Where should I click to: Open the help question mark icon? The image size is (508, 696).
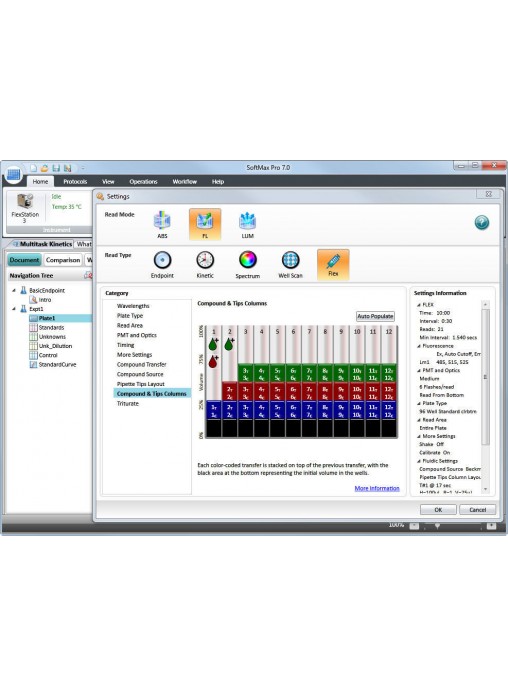tap(482, 222)
